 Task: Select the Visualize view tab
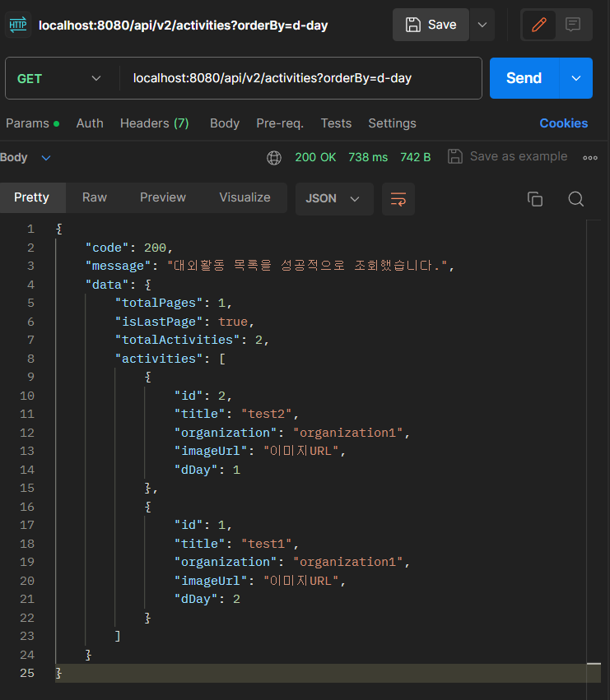pos(244,197)
